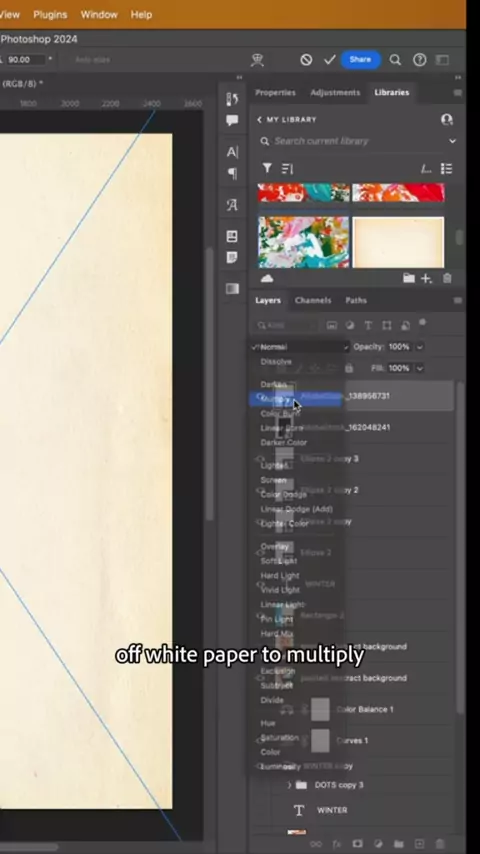
Task: Create a new layer plus icon
Action: point(420,844)
